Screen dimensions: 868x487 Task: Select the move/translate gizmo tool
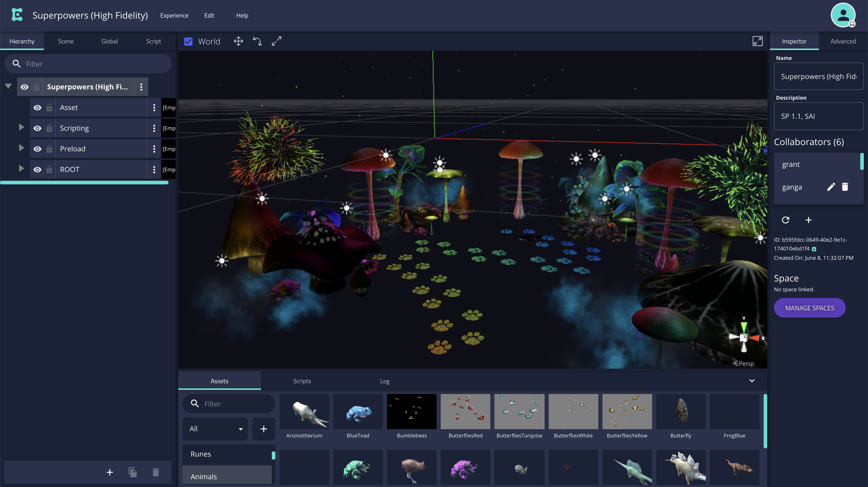tap(238, 41)
